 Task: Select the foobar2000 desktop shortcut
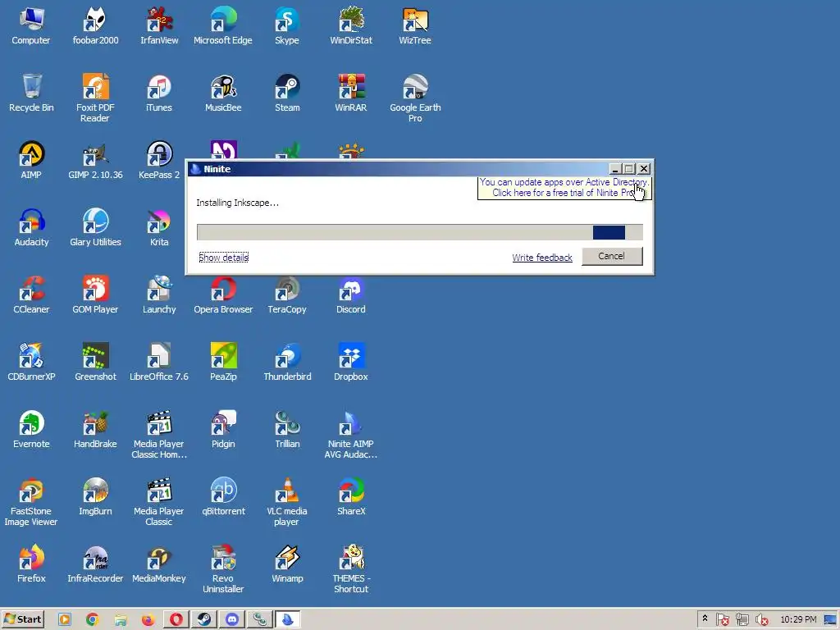pyautogui.click(x=95, y=25)
